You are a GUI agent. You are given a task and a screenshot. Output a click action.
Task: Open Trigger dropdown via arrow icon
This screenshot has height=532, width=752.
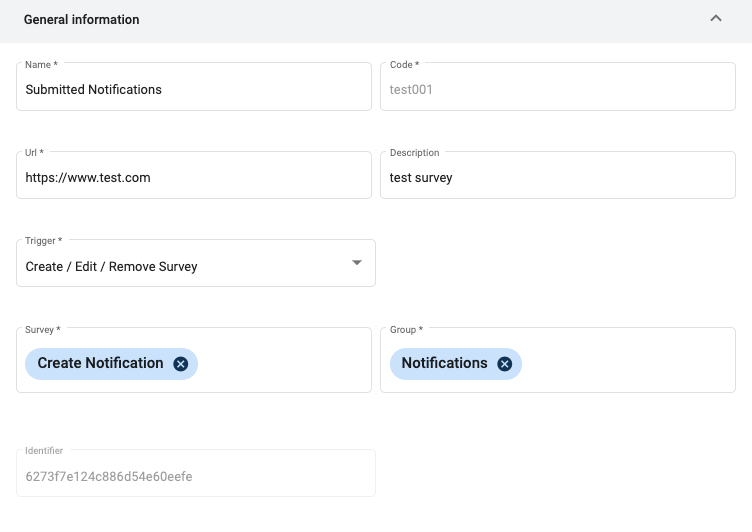[x=356, y=262]
